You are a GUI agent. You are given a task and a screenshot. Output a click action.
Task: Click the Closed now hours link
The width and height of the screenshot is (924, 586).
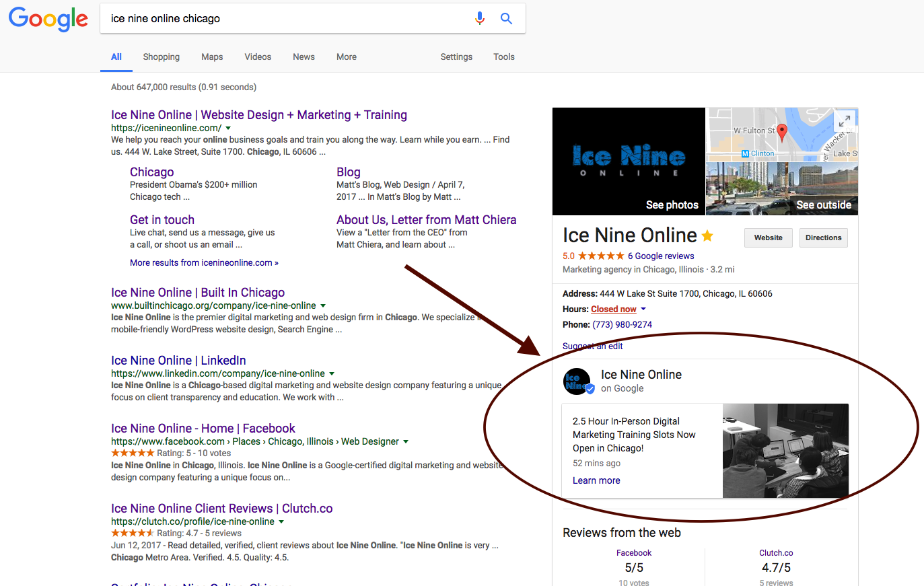614,309
